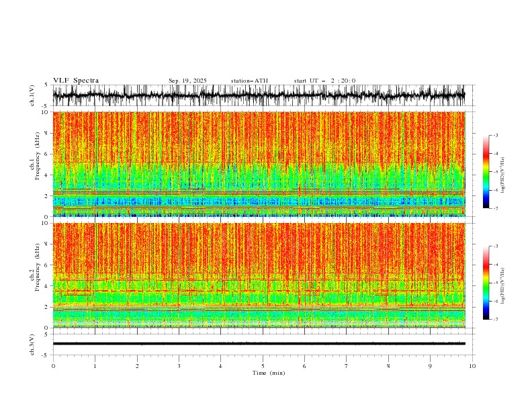Click ch.1 spectrogram frequency tick "10"

pos(46,112)
